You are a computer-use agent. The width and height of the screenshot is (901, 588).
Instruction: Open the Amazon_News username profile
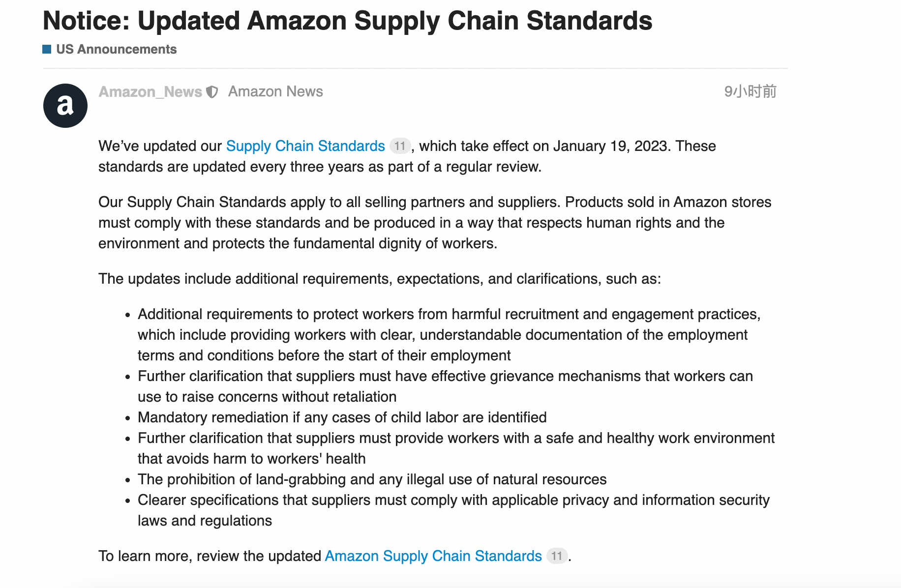[150, 91]
